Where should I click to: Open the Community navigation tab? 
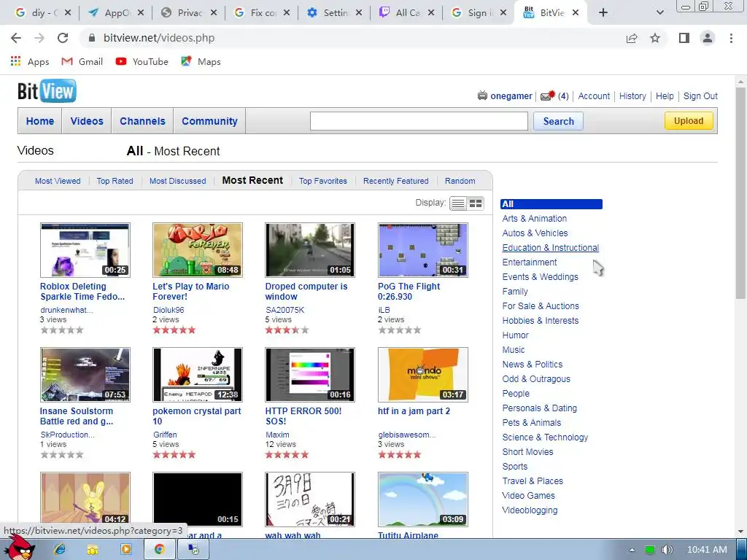click(x=209, y=121)
